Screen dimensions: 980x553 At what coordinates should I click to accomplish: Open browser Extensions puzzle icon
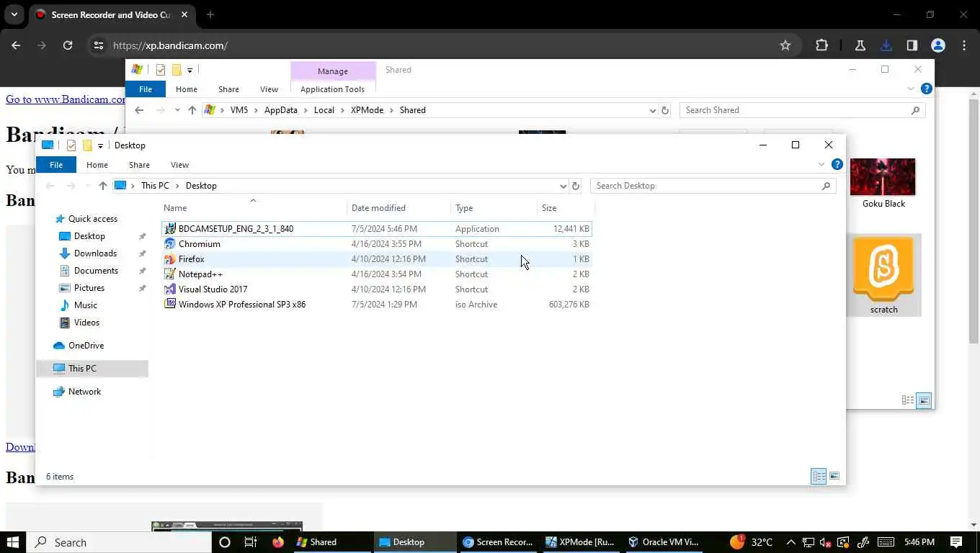(x=821, y=45)
